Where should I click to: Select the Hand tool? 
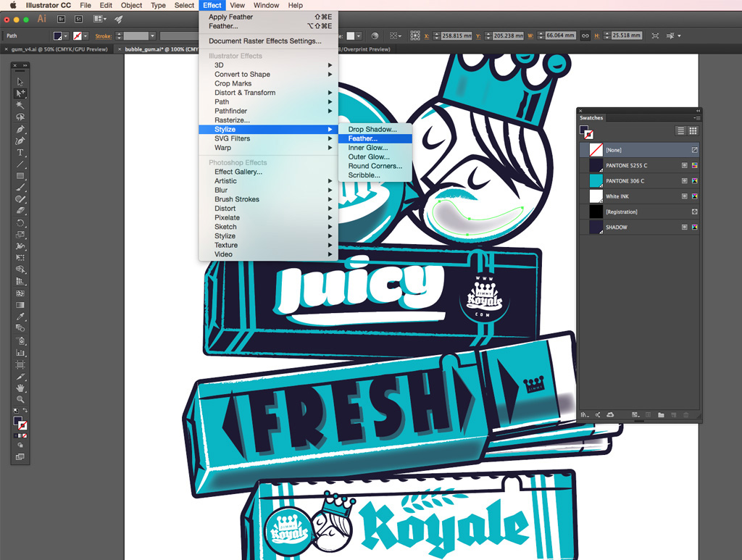tap(20, 388)
